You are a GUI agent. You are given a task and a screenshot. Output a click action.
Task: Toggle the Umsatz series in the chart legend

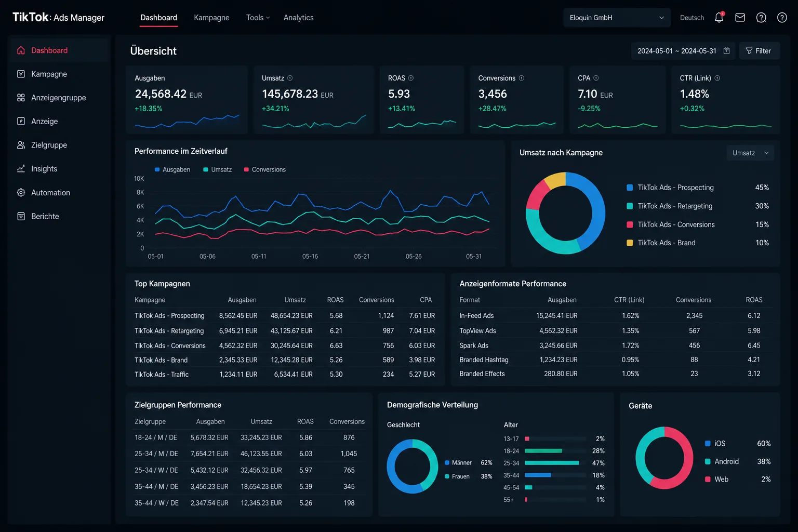(x=218, y=170)
